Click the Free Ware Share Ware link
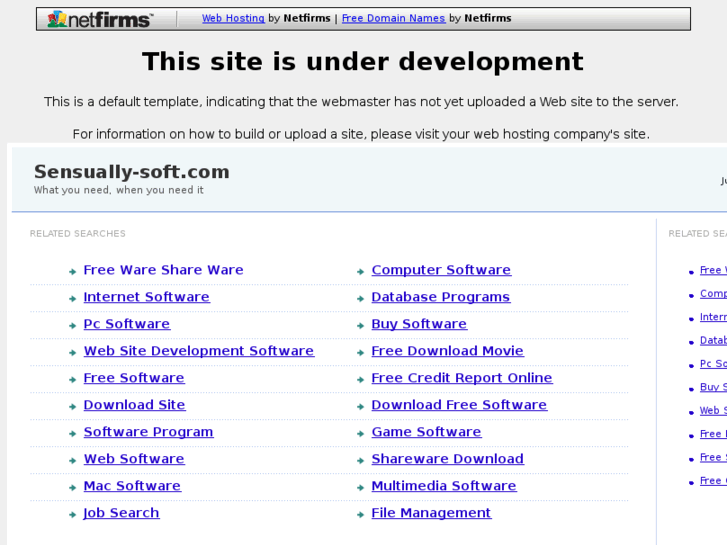The image size is (727, 545). tap(163, 270)
